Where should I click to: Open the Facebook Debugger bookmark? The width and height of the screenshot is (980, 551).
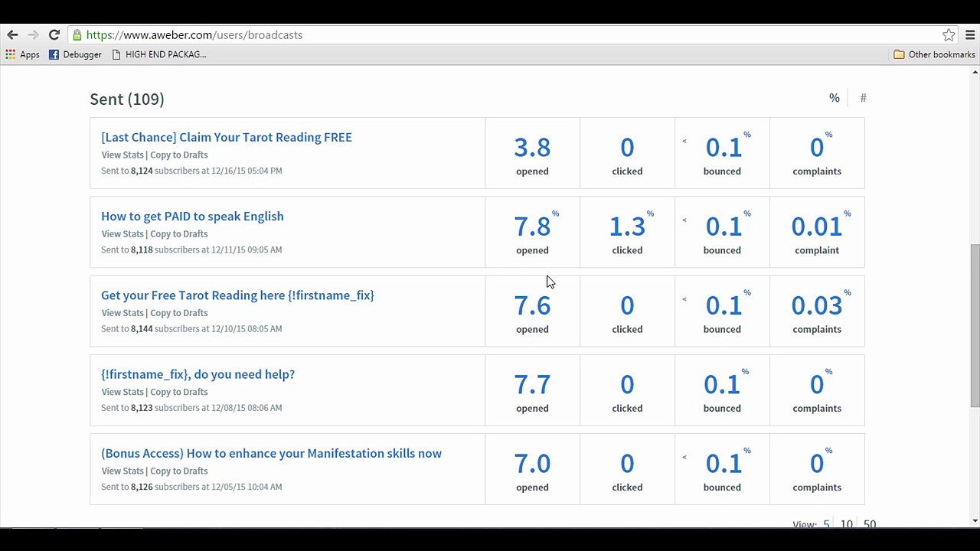click(x=75, y=54)
